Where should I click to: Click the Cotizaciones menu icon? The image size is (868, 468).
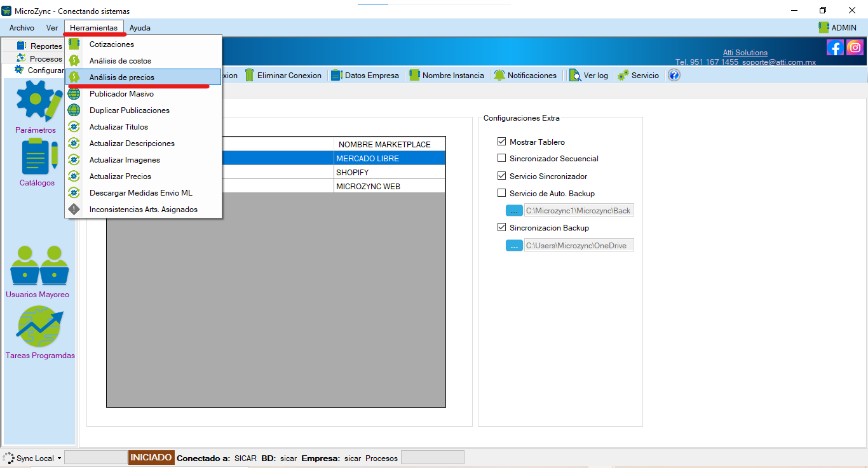click(74, 44)
